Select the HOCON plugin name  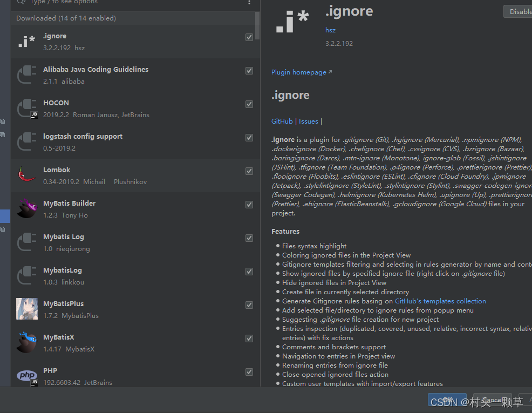56,103
